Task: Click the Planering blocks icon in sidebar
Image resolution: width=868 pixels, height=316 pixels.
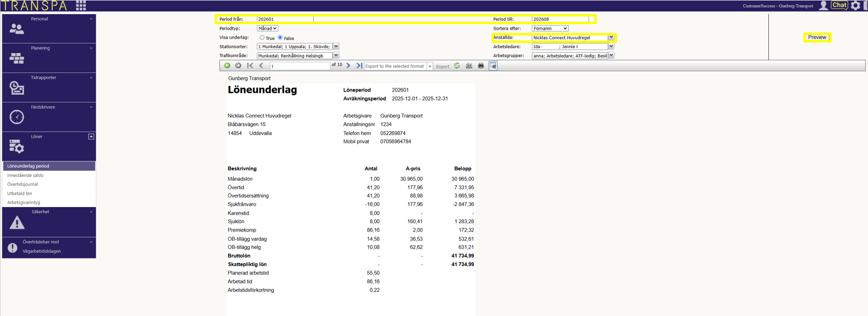Action: point(17,58)
